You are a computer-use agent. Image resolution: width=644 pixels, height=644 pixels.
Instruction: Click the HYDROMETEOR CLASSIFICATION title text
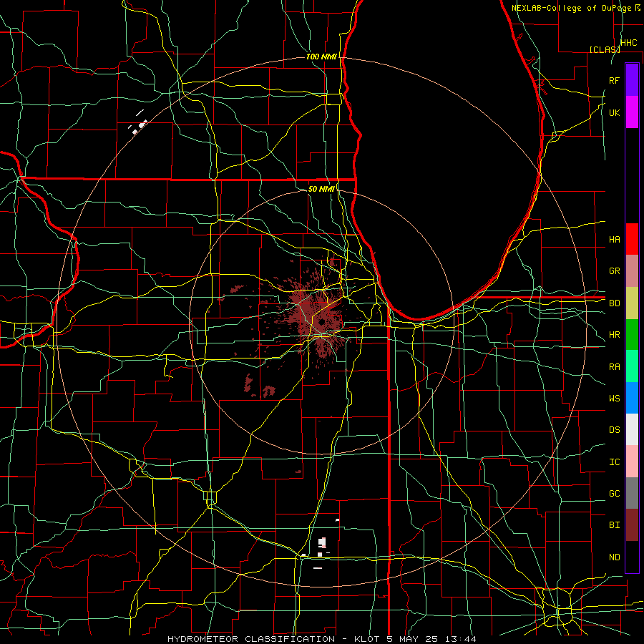[251, 639]
